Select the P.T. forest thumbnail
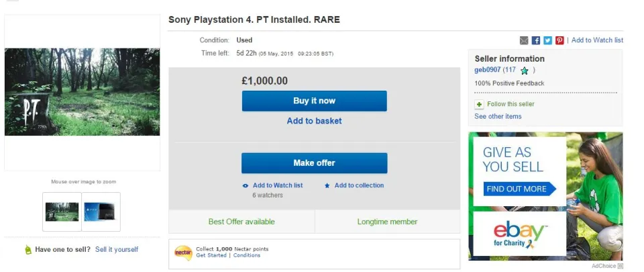The height and width of the screenshot is (272, 644). click(62, 212)
